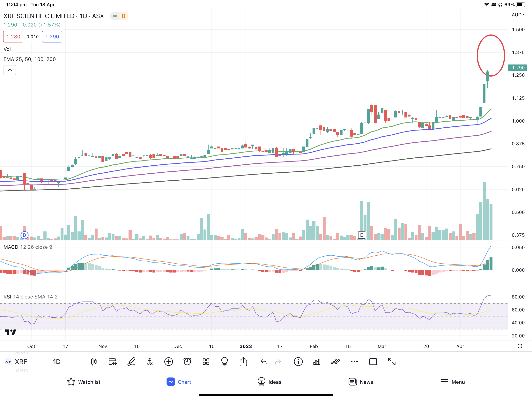This screenshot has width=532, height=399.
Task: Tap the 0.050 MACD scale label
Action: coord(518,247)
